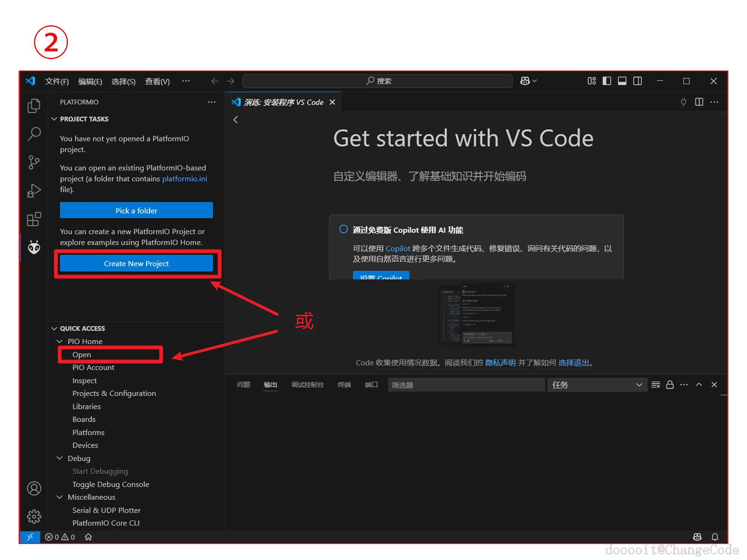Screen dimensions: 747x560
Task: Click the 筛选器 filter input field
Action: pos(466,385)
